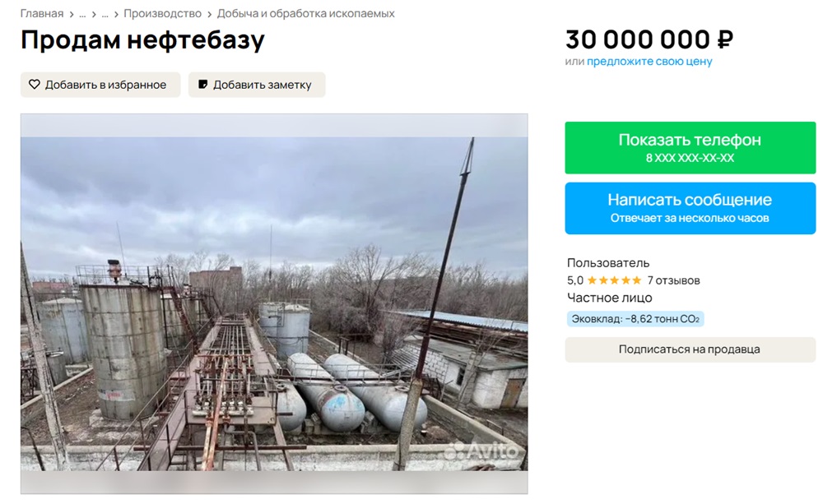Subscribe via Подписаться на продавца button

click(x=690, y=349)
